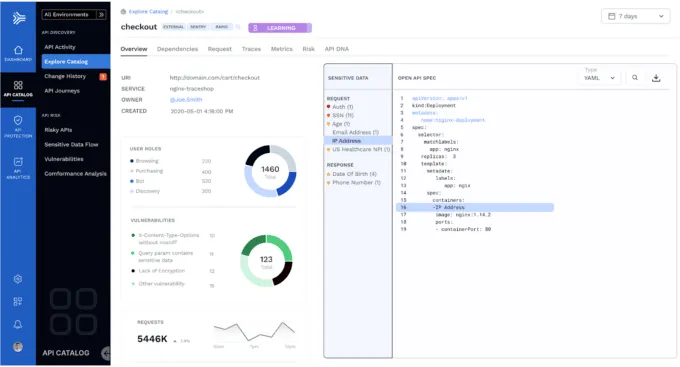Switch to the Dependencies tab
Image resolution: width=680 pixels, height=367 pixels.
(177, 49)
